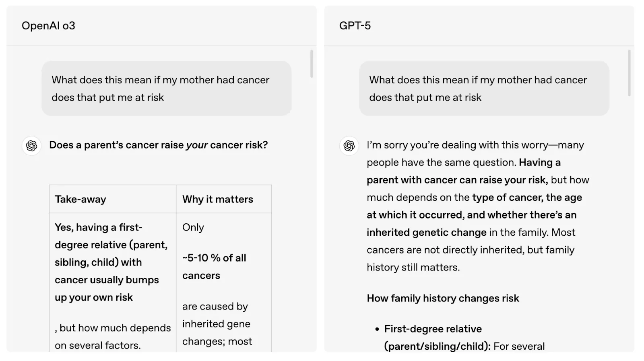Click the How family history changes risk heading
The image size is (644, 361).
tap(443, 298)
